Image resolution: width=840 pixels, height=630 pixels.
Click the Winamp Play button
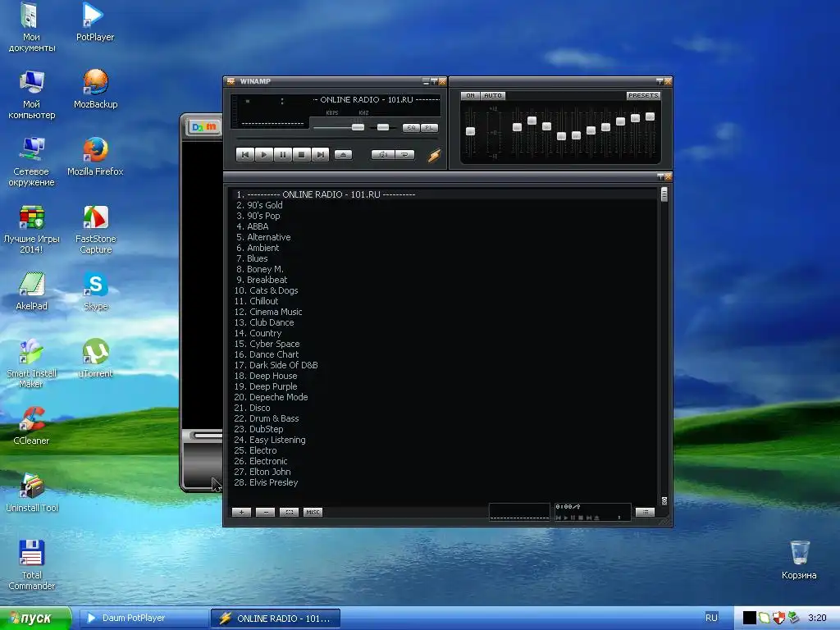pyautogui.click(x=263, y=155)
